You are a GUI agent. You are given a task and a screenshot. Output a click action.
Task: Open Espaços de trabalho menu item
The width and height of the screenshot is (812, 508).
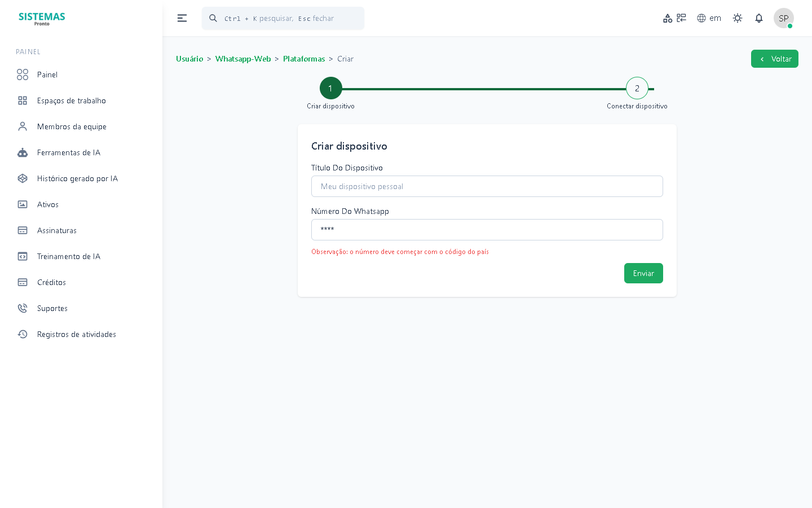click(71, 100)
